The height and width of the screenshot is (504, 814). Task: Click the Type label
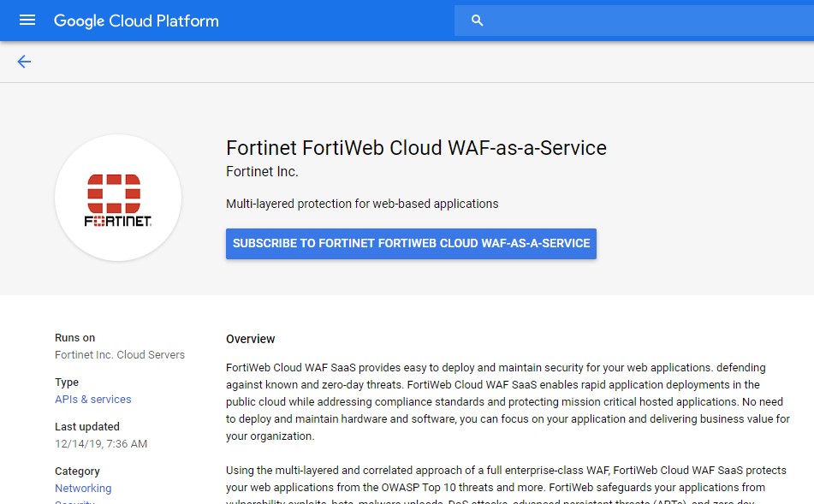[67, 382]
